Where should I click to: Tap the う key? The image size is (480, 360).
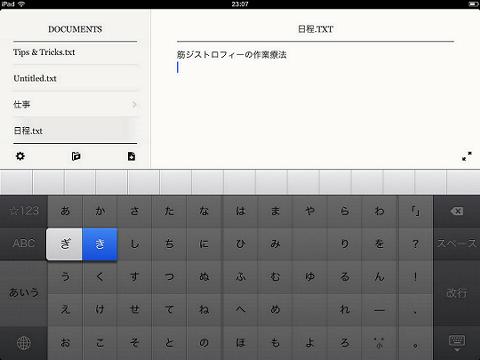coord(65,277)
